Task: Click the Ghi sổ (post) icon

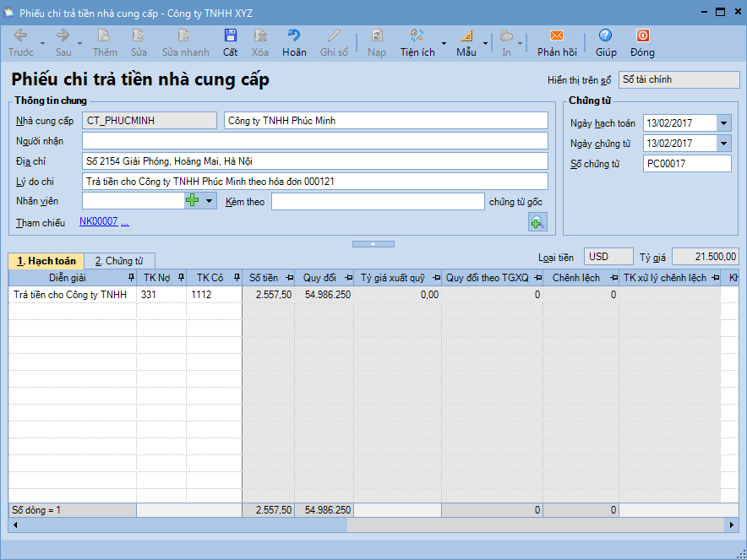Action: click(x=334, y=42)
